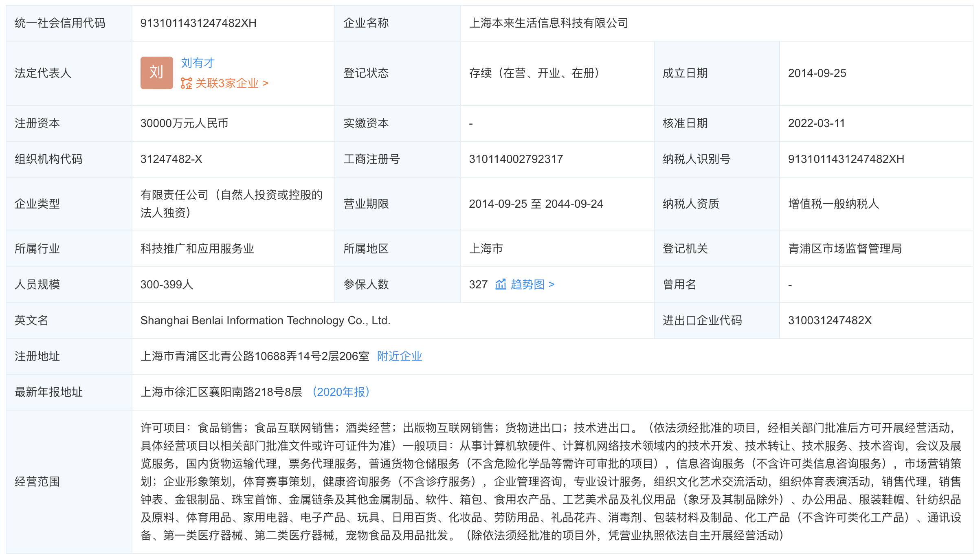Click the registration authority 青浦区市场监督管理局 cell
This screenshot has width=980, height=558.
844,249
